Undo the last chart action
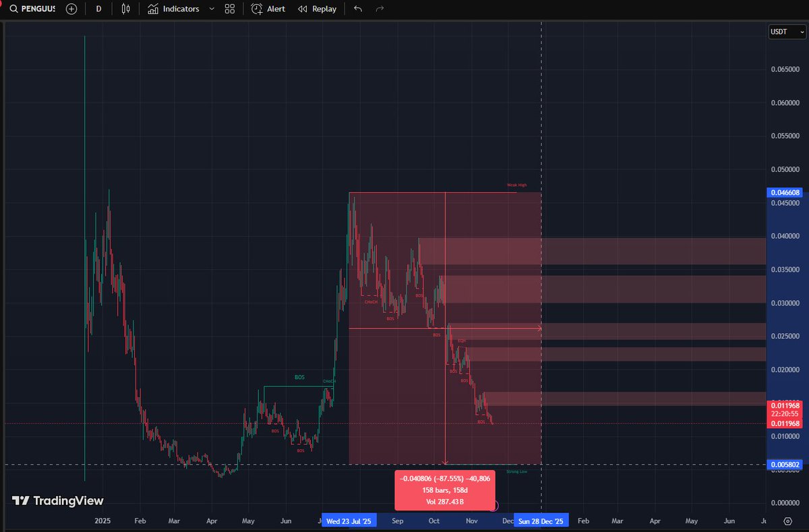Image resolution: width=809 pixels, height=532 pixels. (358, 9)
